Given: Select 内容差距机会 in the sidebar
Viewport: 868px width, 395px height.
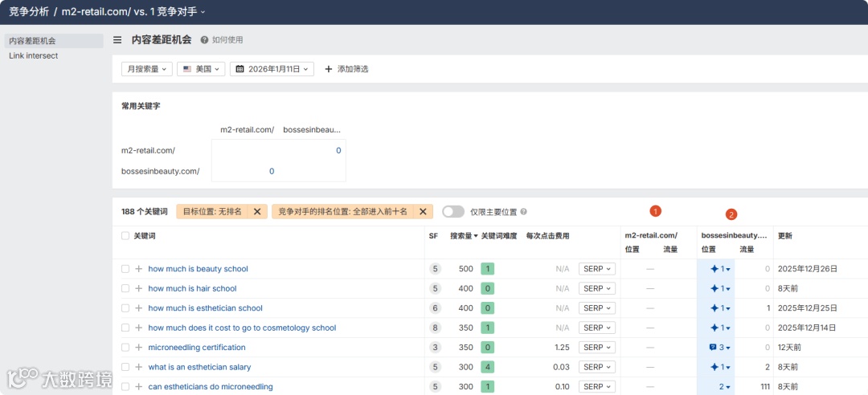Looking at the screenshot, I should pos(54,41).
